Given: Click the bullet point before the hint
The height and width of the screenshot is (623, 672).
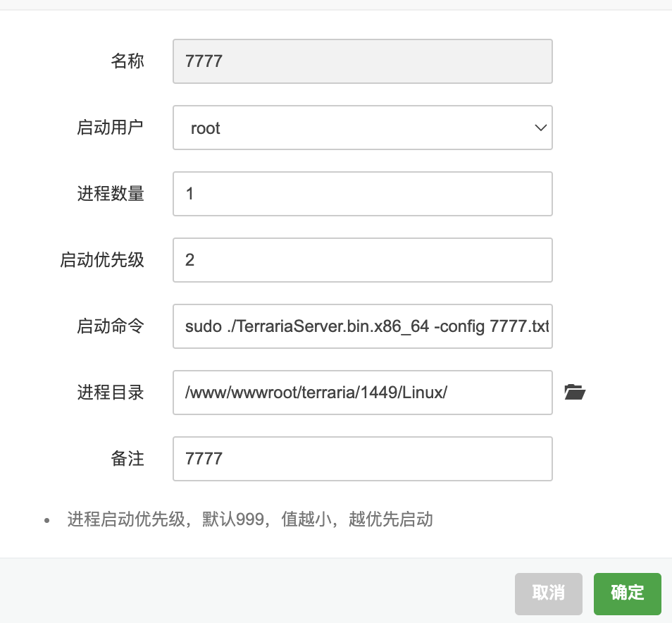Looking at the screenshot, I should 46,521.
